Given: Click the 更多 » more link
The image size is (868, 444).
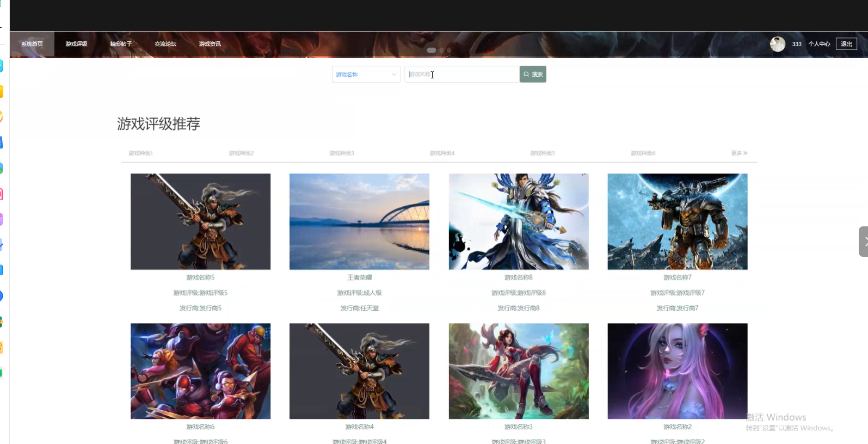Looking at the screenshot, I should pos(740,153).
